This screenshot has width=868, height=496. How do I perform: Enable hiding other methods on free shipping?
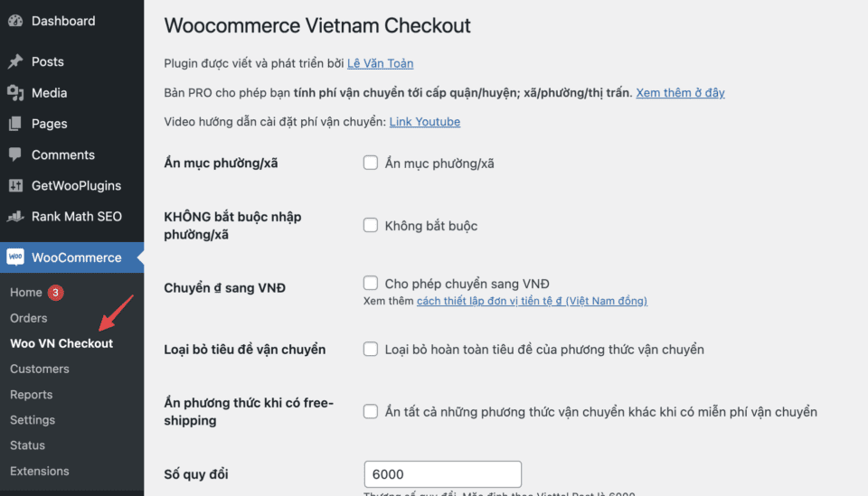click(x=371, y=412)
